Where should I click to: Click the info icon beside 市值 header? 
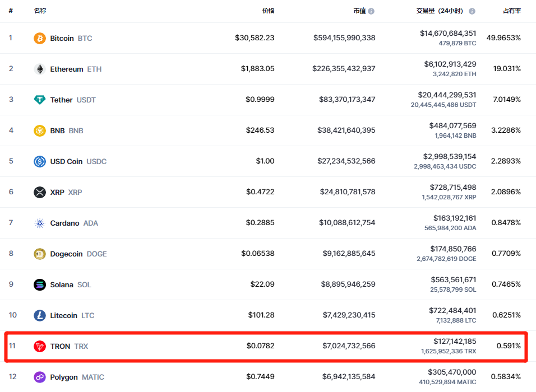tap(371, 11)
